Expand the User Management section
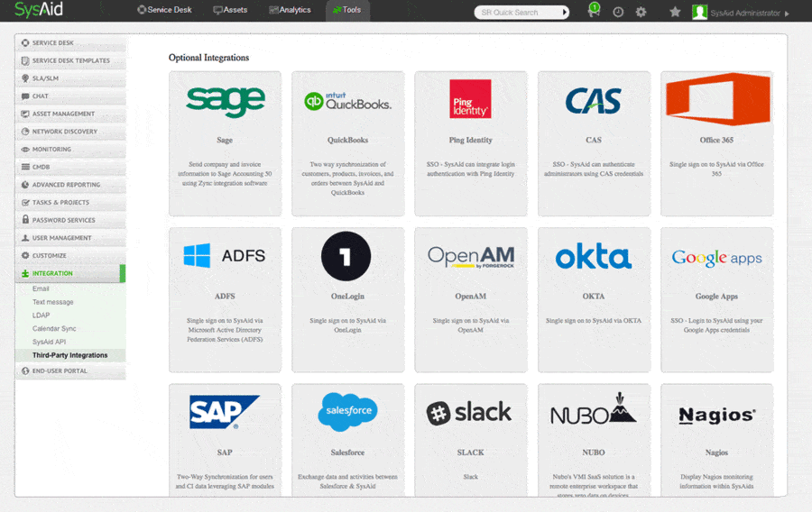812x512 pixels. point(70,238)
